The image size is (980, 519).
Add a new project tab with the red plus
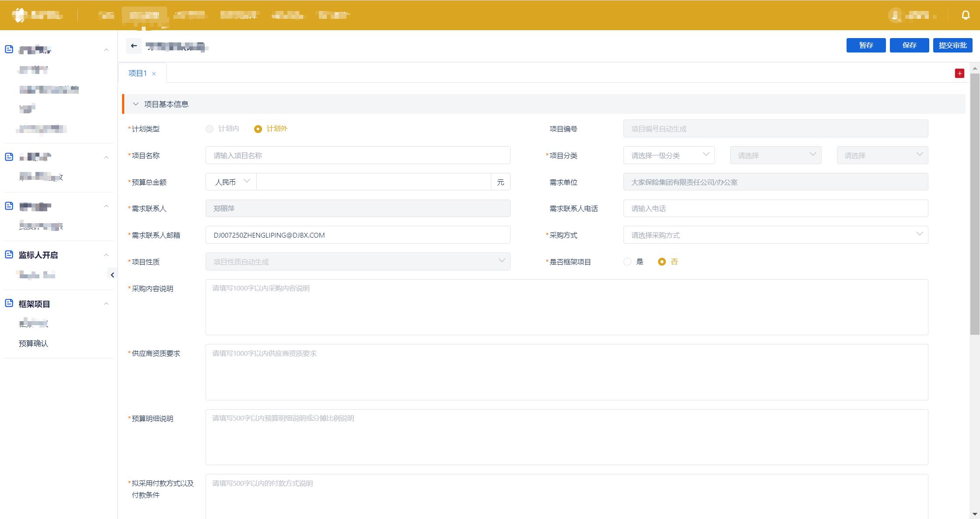[x=959, y=74]
